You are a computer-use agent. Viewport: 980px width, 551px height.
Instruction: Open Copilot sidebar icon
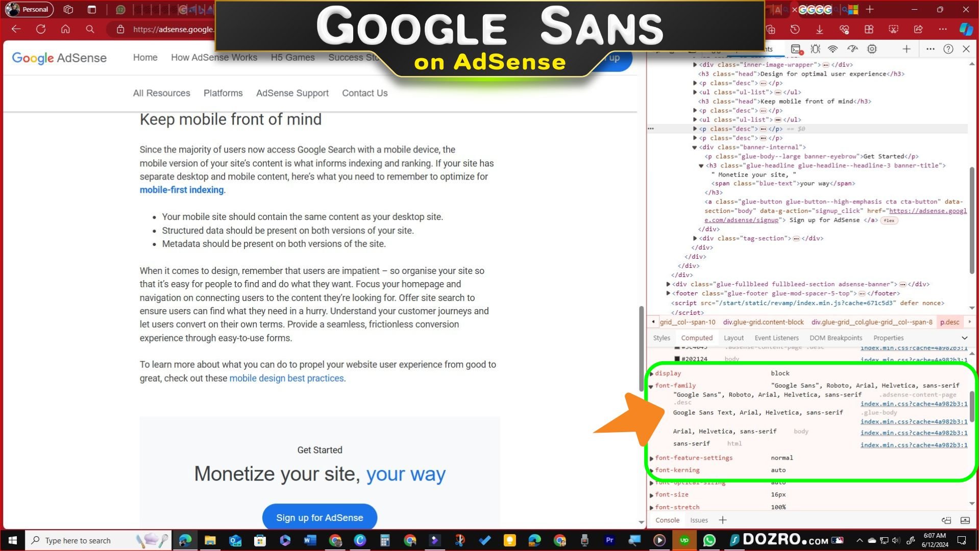click(966, 29)
